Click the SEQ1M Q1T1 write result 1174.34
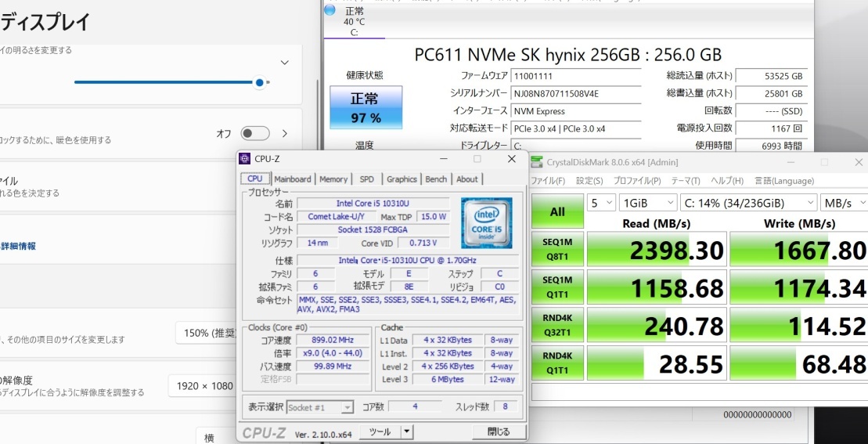The height and width of the screenshot is (444, 868). [799, 288]
